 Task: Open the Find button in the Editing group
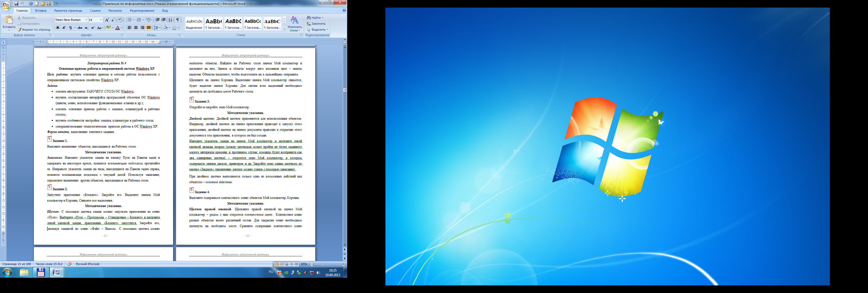click(315, 18)
